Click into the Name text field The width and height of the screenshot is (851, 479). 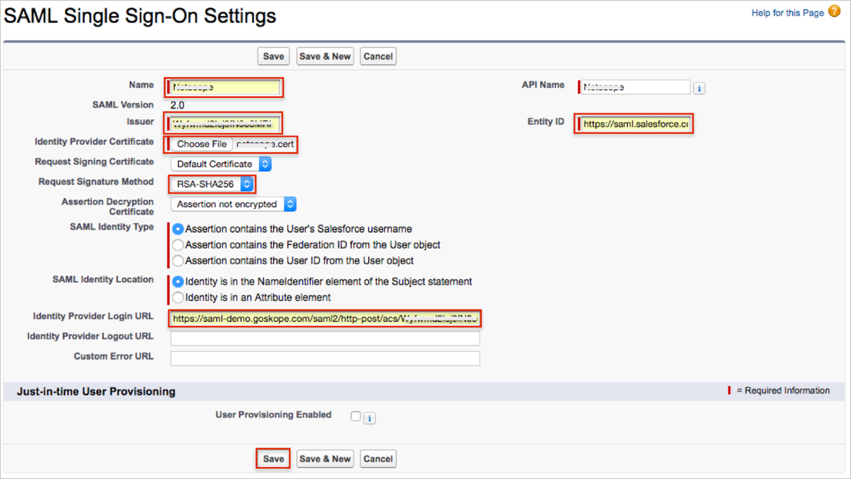pos(225,88)
